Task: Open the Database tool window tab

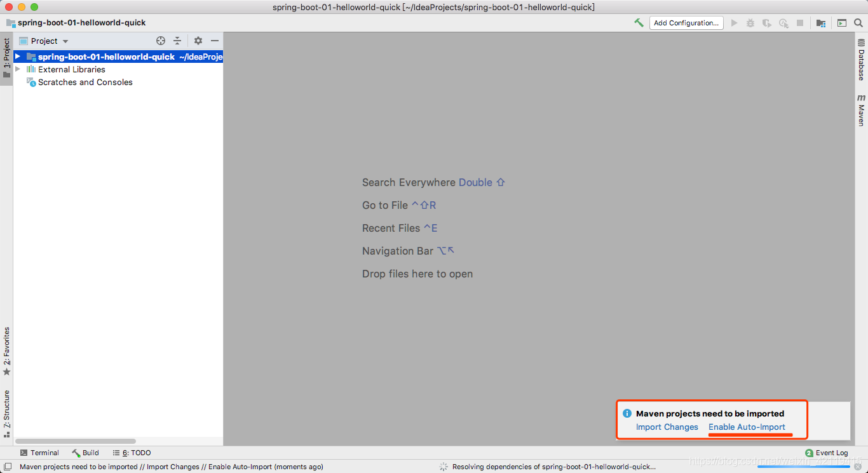Action: [x=862, y=60]
